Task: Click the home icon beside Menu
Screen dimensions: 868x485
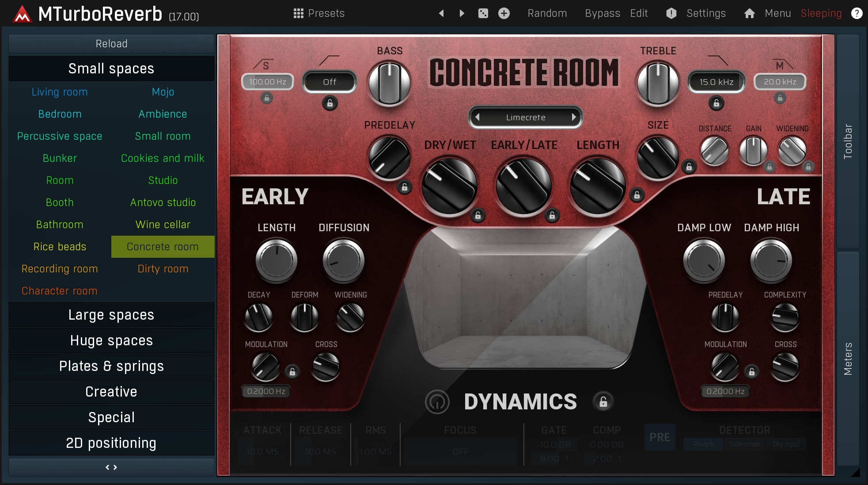Action: point(749,13)
